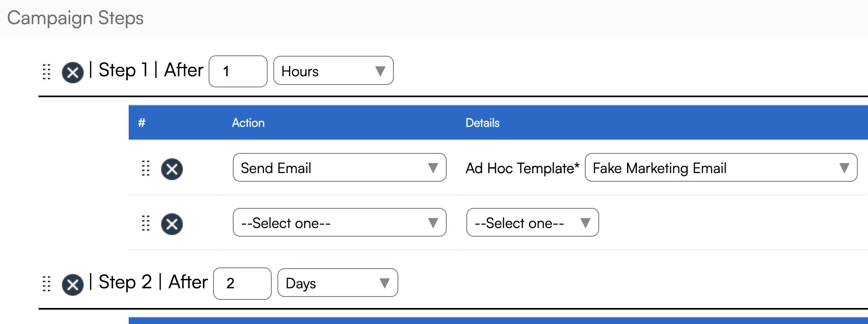Remove Step 1 using its X icon

point(73,73)
